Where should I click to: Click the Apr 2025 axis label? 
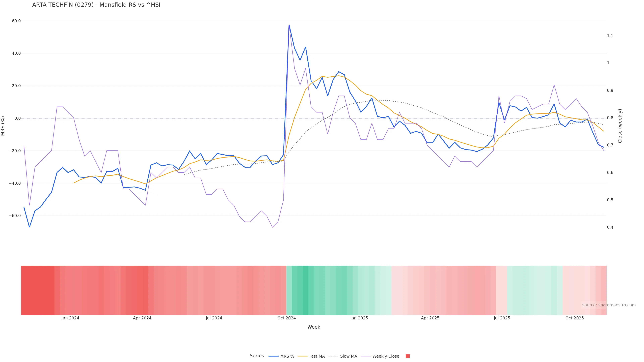click(430, 318)
